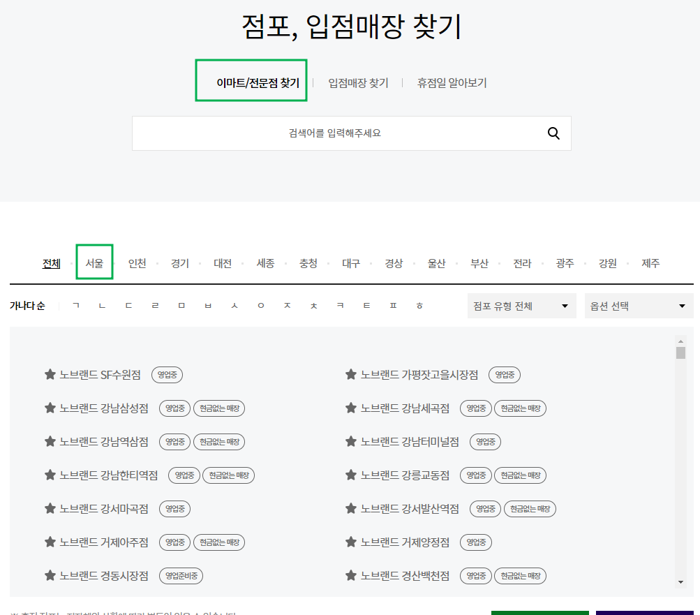Image resolution: width=700 pixels, height=615 pixels.
Task: Filter by initial consonant ㄴ
Action: click(x=102, y=306)
